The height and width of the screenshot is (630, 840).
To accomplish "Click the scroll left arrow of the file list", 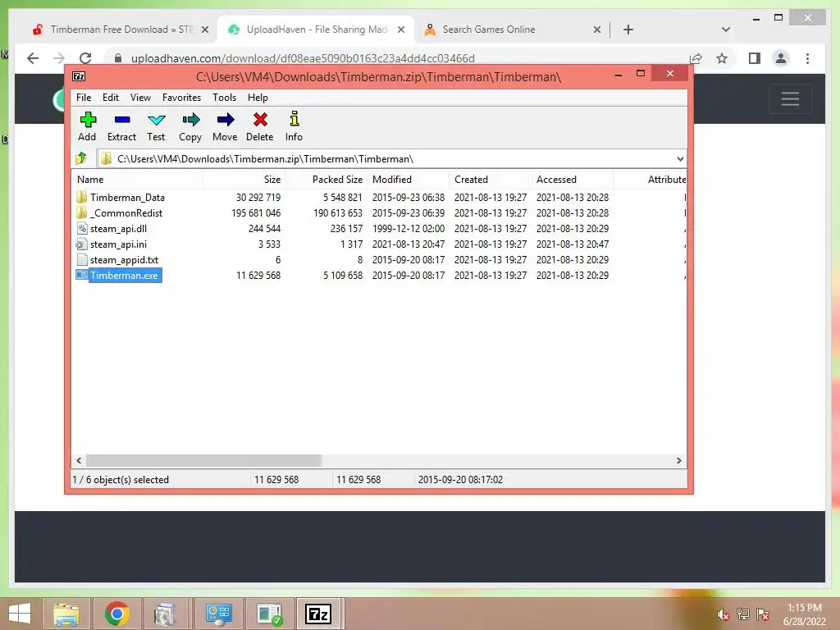I will tap(80, 461).
